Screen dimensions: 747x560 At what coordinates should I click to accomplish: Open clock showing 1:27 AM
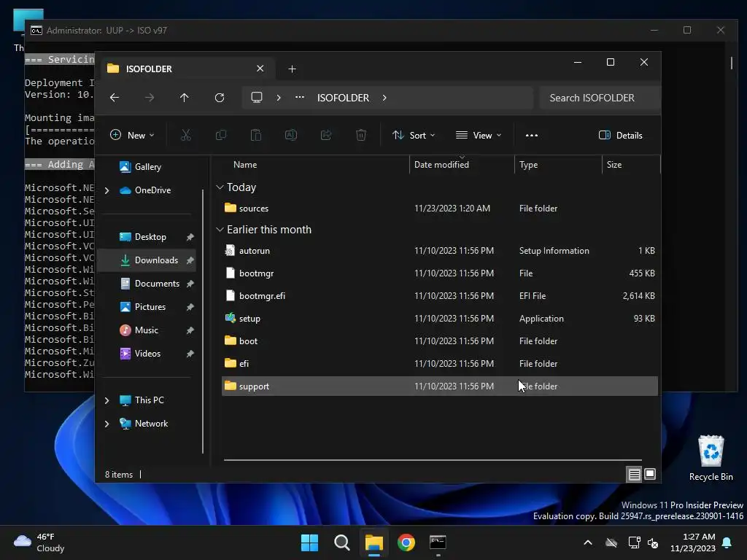tap(693, 542)
